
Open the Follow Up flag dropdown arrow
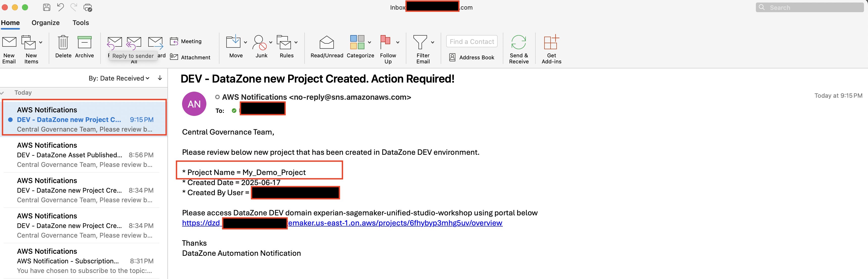pos(398,42)
